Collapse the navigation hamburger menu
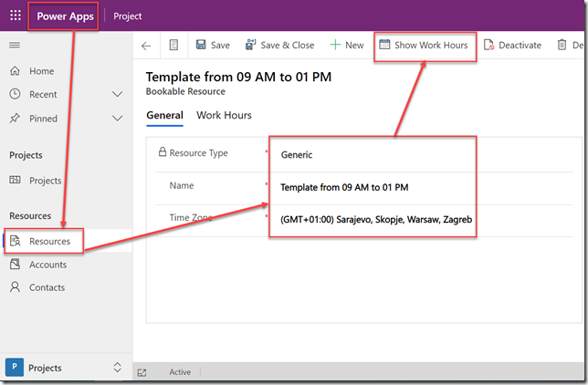 (15, 45)
